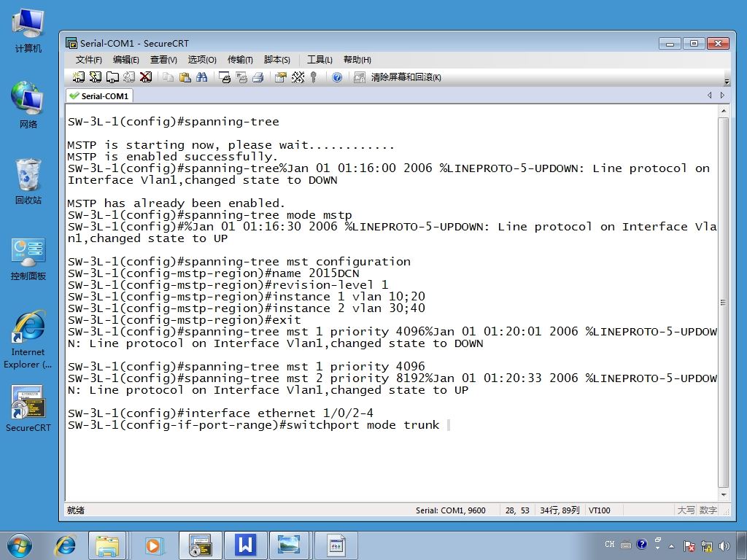Click the document file taskbar button
This screenshot has height=560, width=747.
click(x=336, y=545)
